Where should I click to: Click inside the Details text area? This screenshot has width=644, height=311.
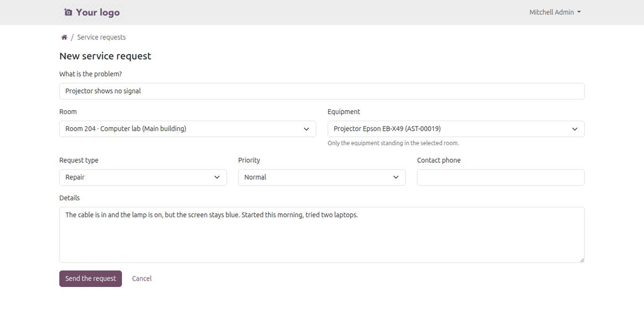click(321, 235)
